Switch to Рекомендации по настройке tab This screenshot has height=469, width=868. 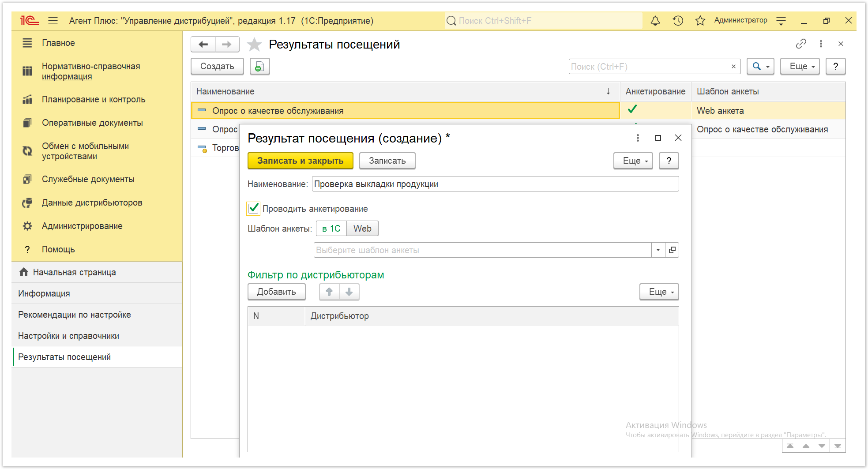tap(97, 315)
